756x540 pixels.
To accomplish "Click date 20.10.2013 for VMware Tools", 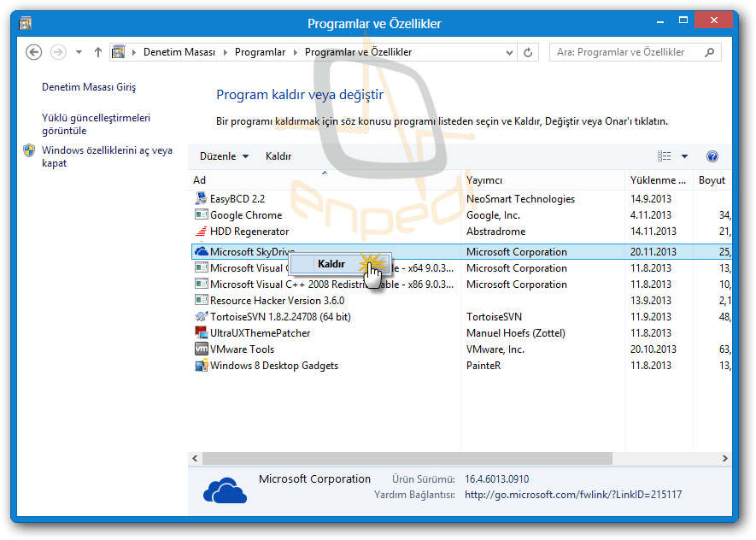I will click(653, 349).
